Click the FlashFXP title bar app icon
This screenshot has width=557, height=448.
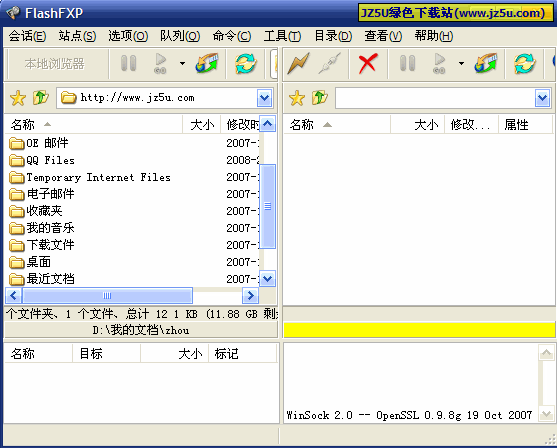pos(13,13)
